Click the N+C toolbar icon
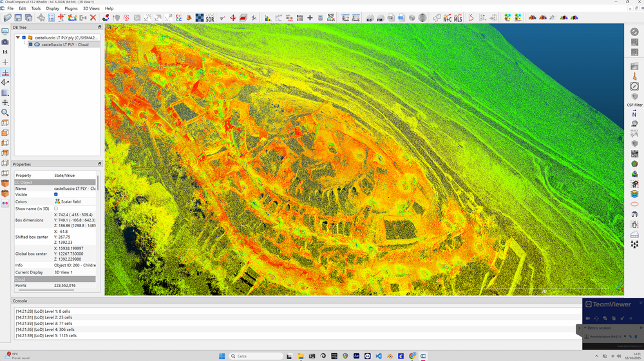 (x=448, y=18)
